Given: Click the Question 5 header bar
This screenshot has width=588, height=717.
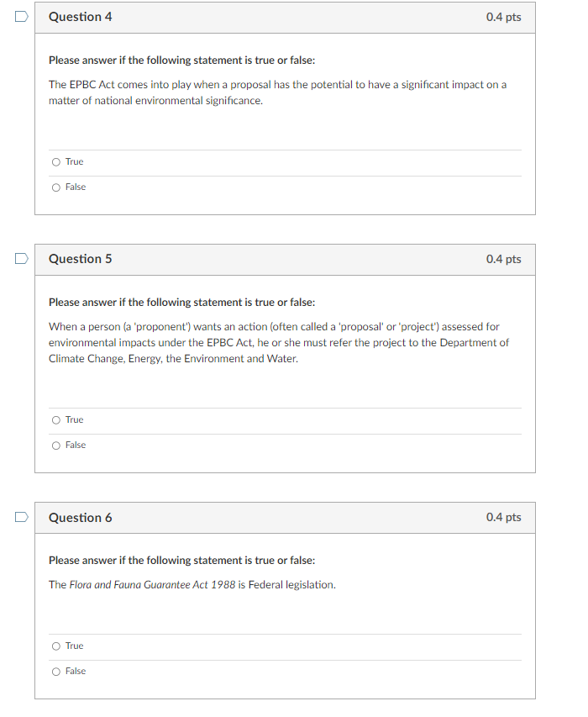Looking at the screenshot, I should click(x=284, y=259).
